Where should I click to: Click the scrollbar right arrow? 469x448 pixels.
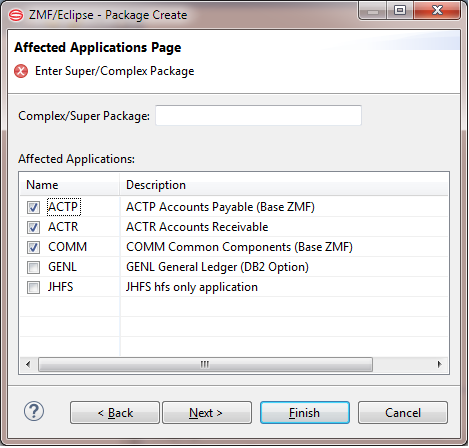[x=439, y=364]
